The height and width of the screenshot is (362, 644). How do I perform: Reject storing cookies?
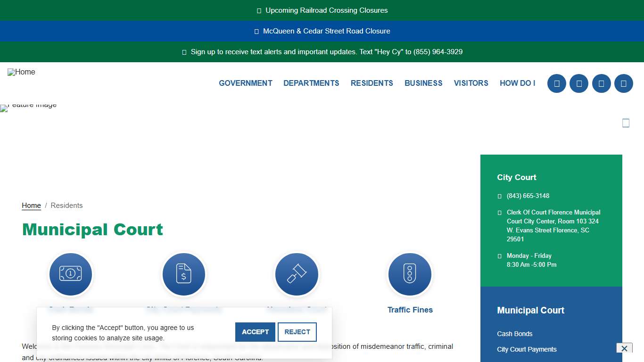pyautogui.click(x=297, y=332)
